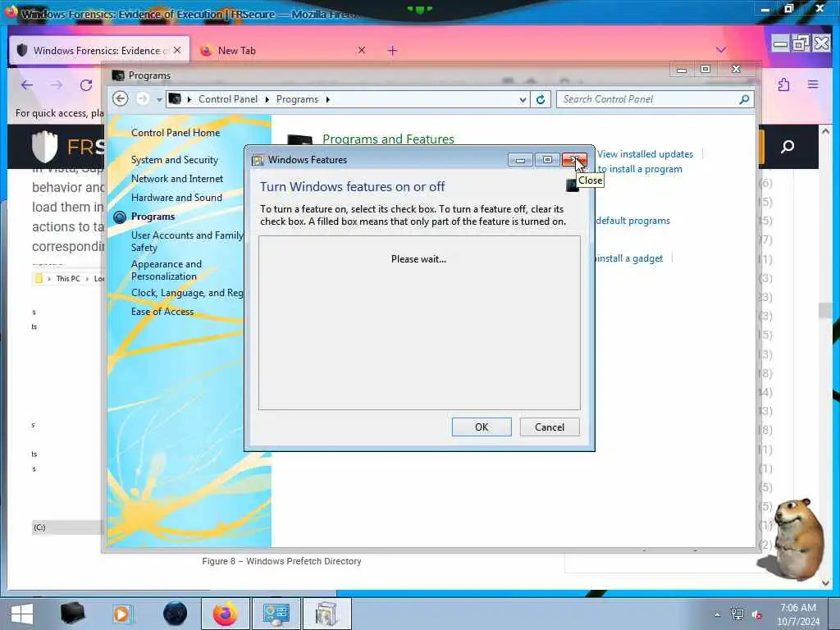
Task: Open Appearance and Personalization category
Action: pyautogui.click(x=166, y=270)
